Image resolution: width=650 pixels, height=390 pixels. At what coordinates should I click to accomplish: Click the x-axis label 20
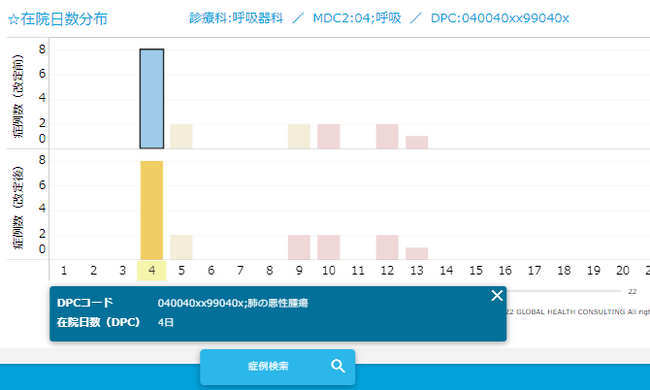(623, 271)
